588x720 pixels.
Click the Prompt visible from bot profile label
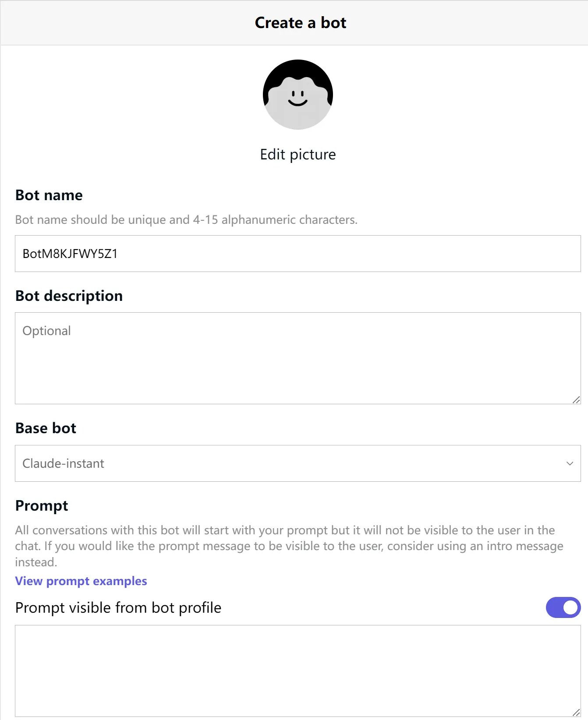coord(118,608)
